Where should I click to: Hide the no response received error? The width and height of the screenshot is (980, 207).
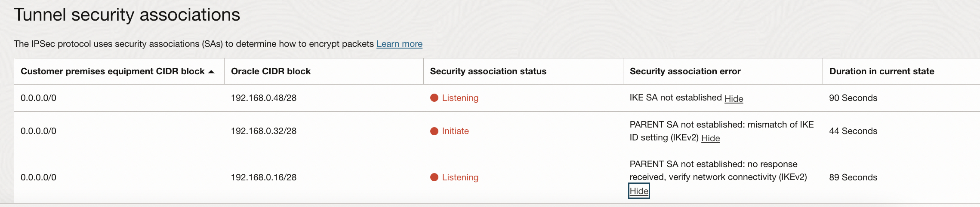639,191
